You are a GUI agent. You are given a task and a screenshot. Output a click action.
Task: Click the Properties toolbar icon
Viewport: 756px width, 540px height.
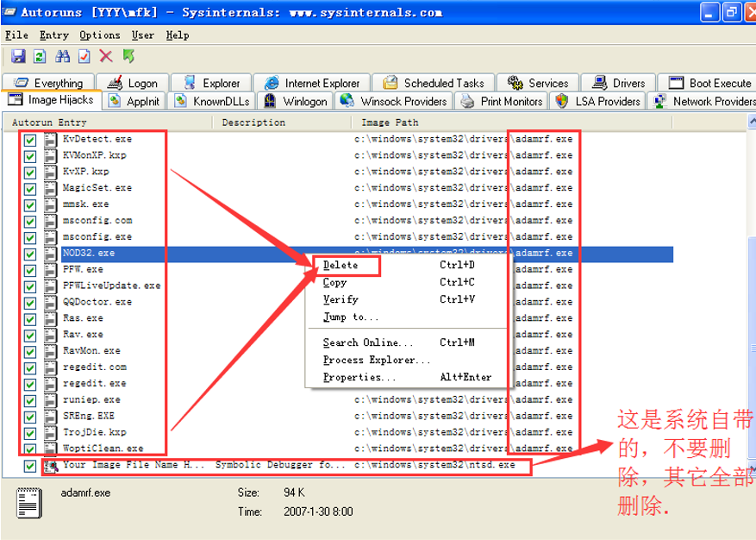(84, 56)
